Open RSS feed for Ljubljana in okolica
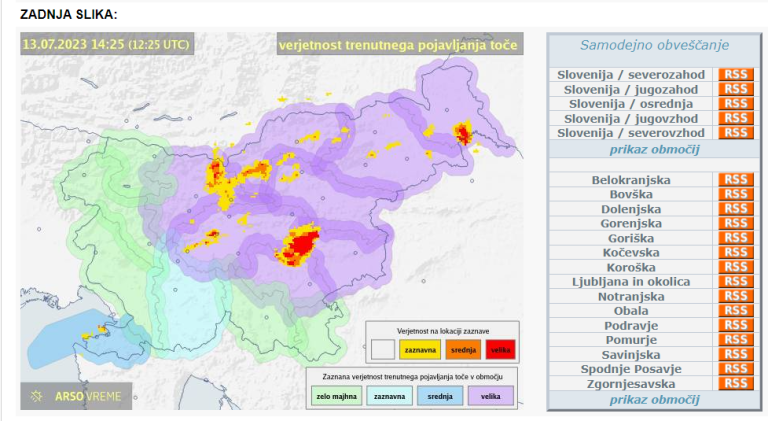The image size is (768, 421). pos(735,282)
